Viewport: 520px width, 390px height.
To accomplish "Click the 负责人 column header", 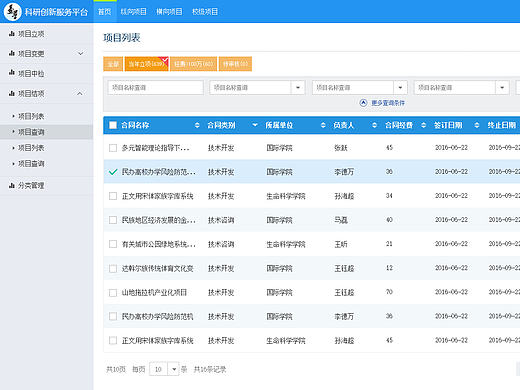I will [x=343, y=125].
